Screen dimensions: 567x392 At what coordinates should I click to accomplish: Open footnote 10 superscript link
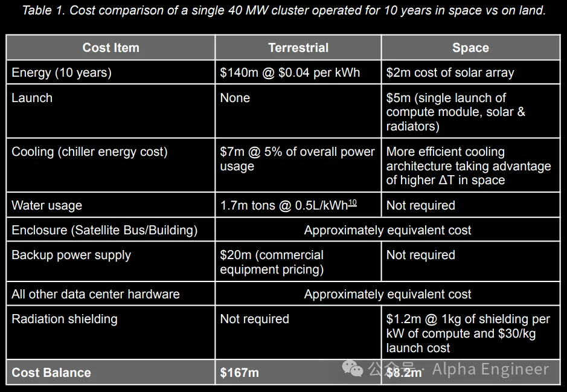tap(352, 202)
